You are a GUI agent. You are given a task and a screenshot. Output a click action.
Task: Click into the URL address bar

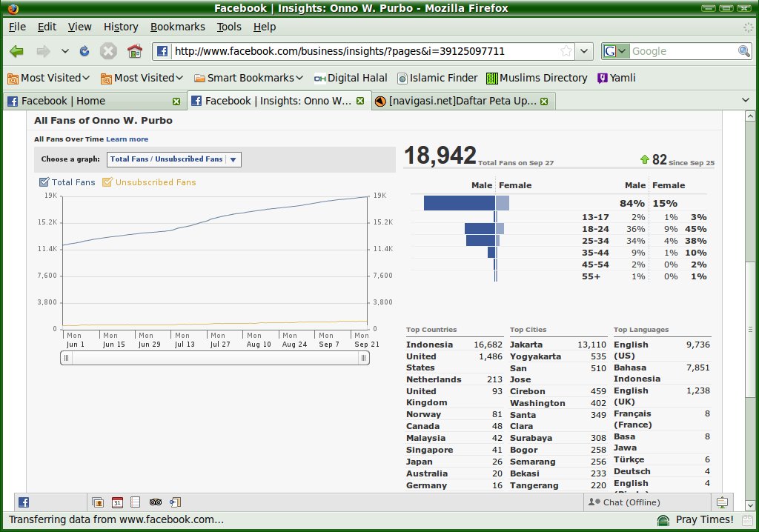(363, 51)
